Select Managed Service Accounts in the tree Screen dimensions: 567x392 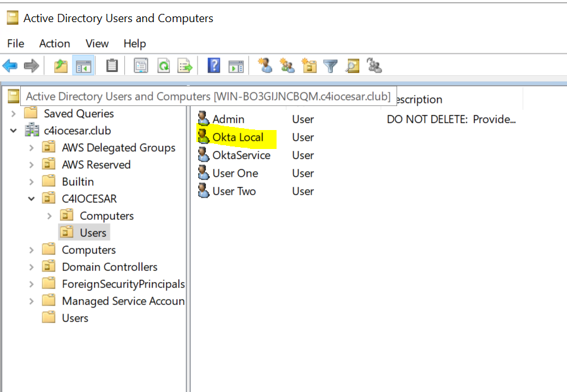tap(123, 301)
